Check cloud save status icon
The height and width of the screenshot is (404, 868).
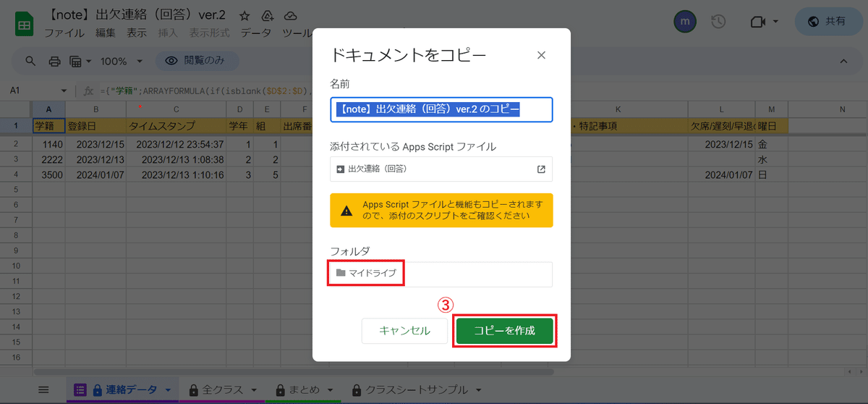290,16
